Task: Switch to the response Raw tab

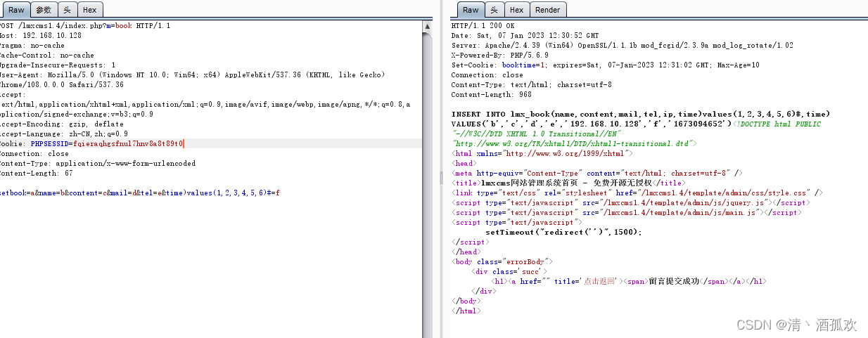Action: pos(471,10)
